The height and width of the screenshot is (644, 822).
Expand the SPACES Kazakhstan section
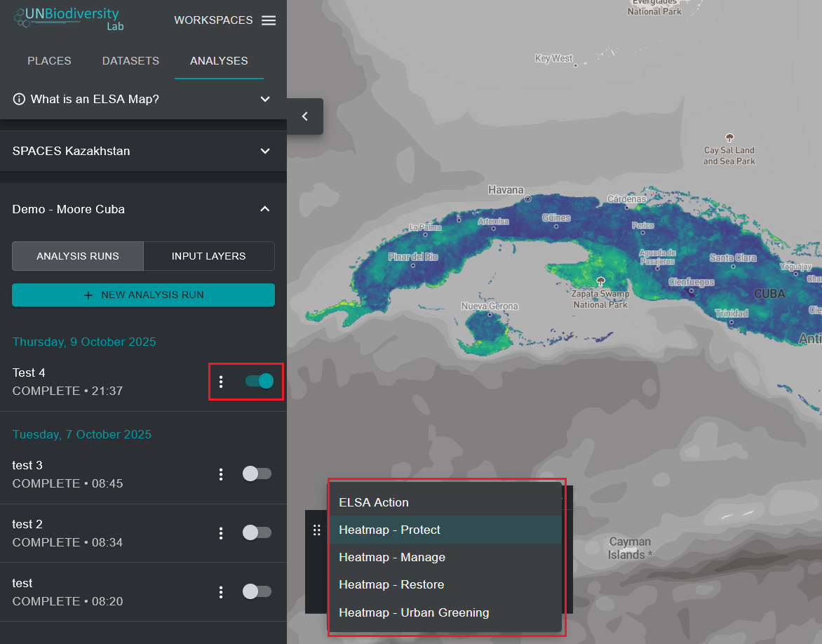pos(265,151)
